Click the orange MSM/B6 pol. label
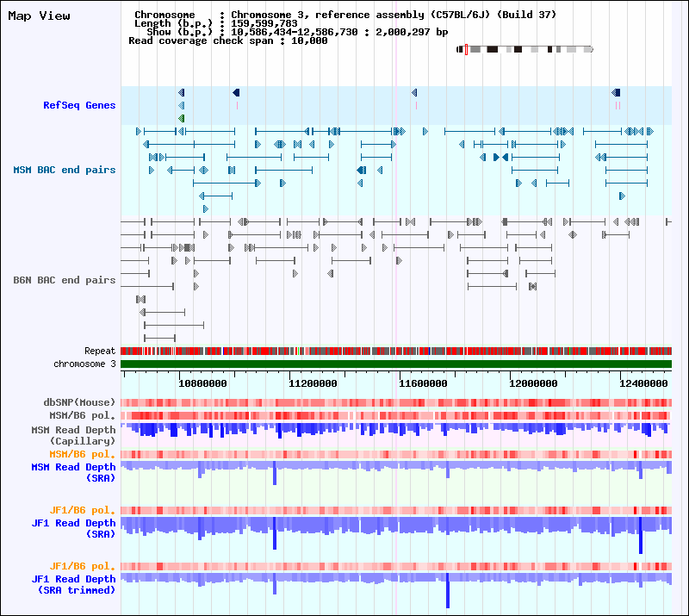The height and width of the screenshot is (616, 689). pyautogui.click(x=82, y=454)
